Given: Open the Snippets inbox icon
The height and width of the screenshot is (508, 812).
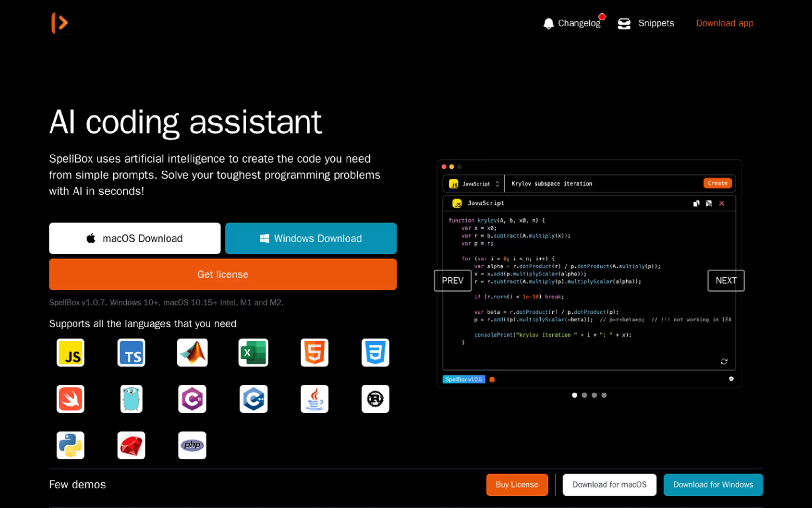Looking at the screenshot, I should click(x=624, y=23).
